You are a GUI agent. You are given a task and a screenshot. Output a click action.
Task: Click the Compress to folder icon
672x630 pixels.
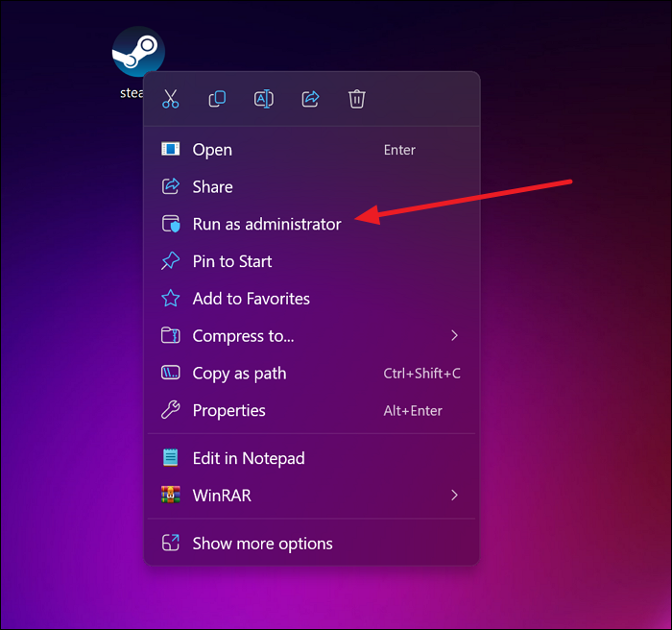[x=171, y=336]
